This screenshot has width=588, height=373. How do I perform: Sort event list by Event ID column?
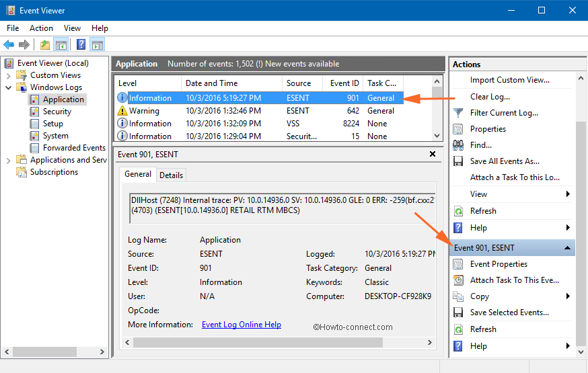(x=342, y=83)
